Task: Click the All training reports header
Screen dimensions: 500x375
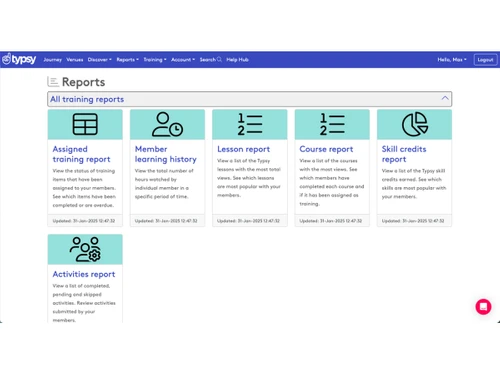Action: pyautogui.click(x=250, y=99)
